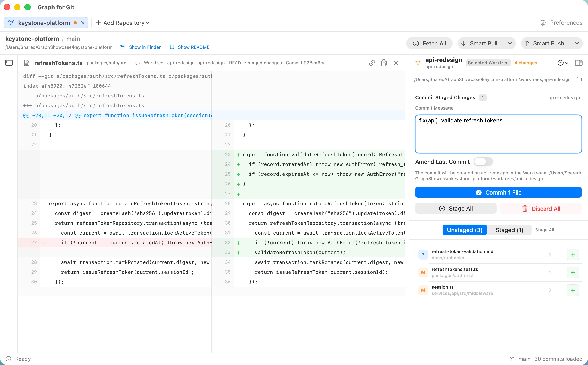Toggle the left sidebar panel icon
The width and height of the screenshot is (588, 365).
pyautogui.click(x=9, y=63)
